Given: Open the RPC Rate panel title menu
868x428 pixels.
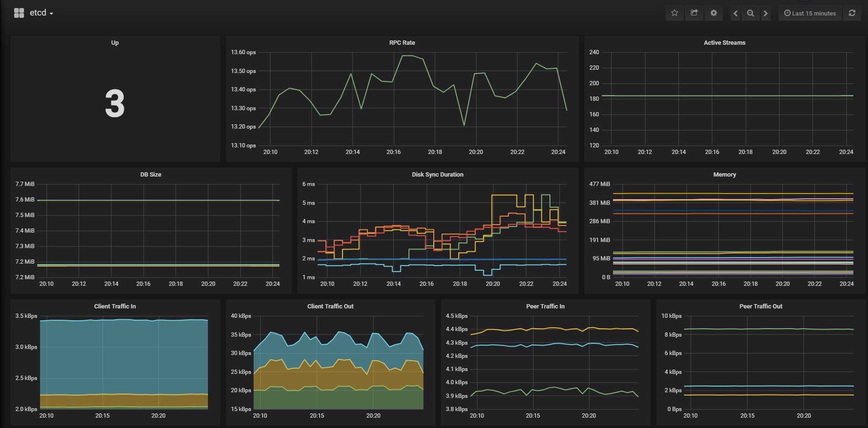Looking at the screenshot, I should pyautogui.click(x=402, y=43).
